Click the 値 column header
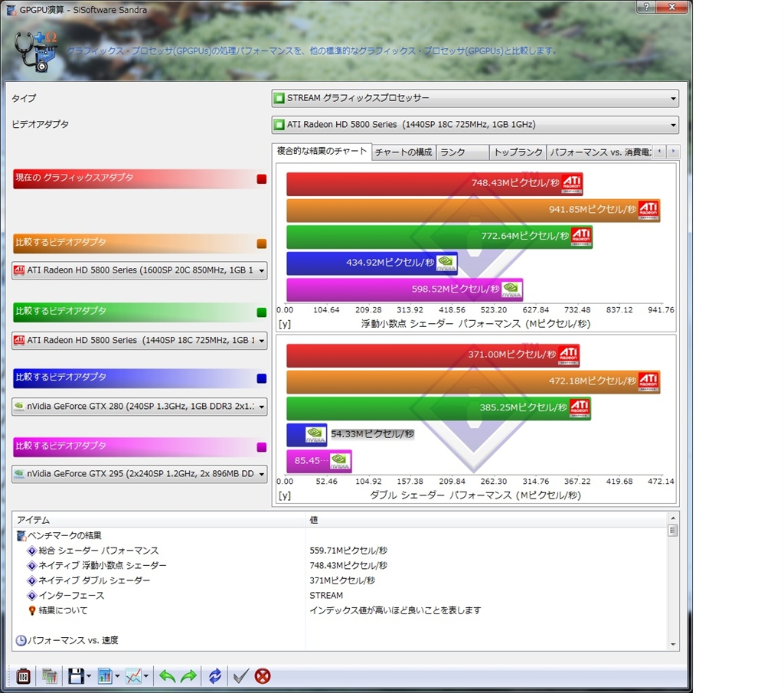 coord(486,520)
